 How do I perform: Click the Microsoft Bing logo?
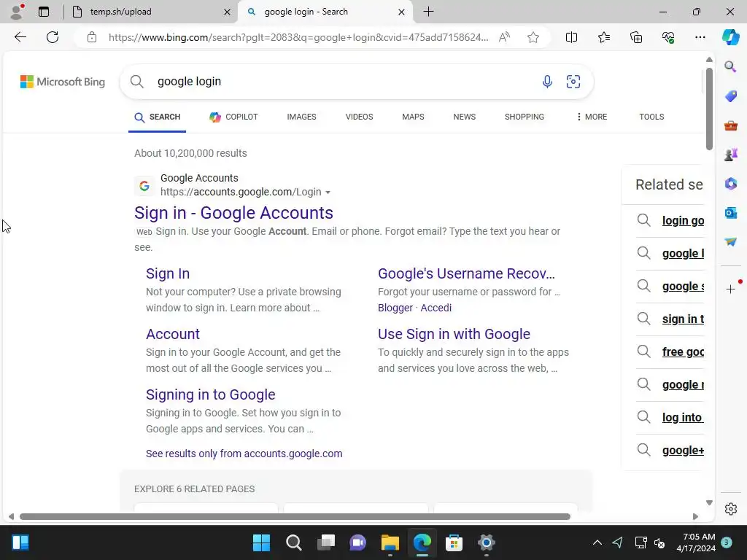tap(63, 82)
